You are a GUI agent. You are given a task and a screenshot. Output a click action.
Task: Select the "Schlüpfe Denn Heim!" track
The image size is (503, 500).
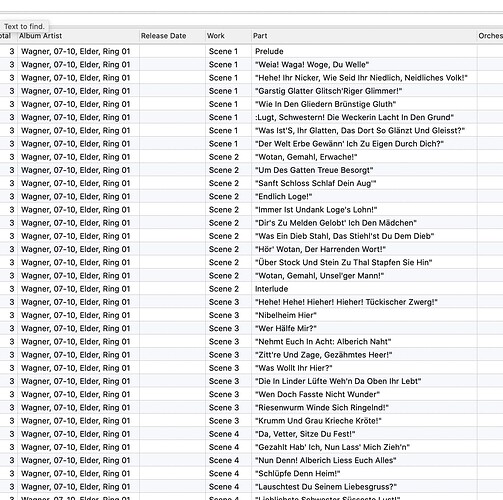coord(251,474)
